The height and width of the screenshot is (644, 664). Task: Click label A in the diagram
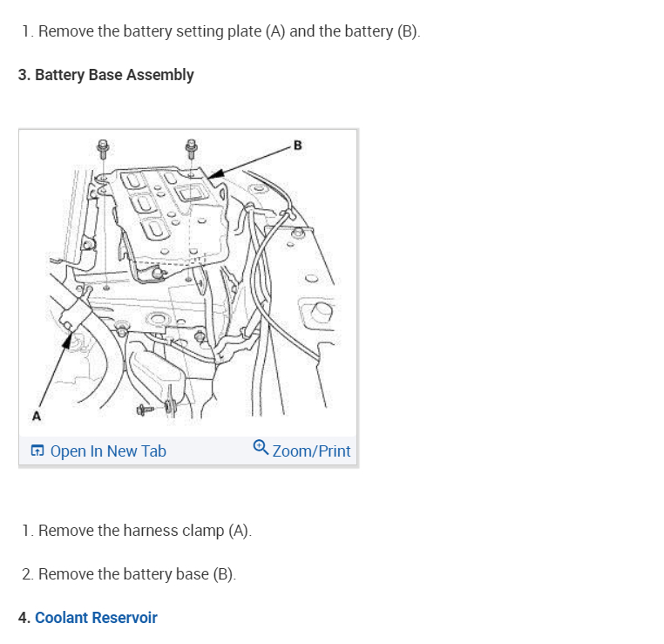(37, 416)
